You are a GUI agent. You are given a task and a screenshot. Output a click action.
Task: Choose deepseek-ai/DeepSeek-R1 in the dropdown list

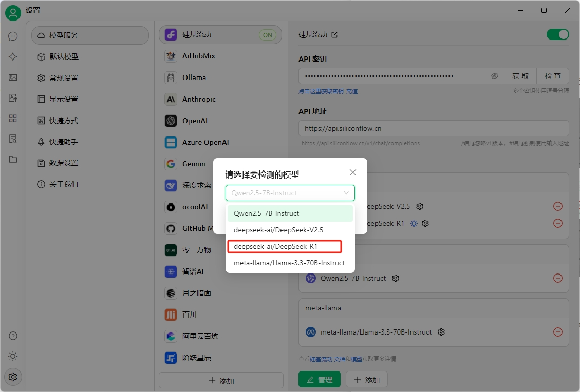click(290, 246)
